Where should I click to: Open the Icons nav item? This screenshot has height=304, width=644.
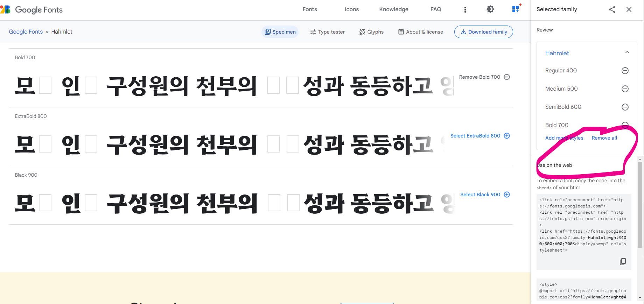[352, 9]
